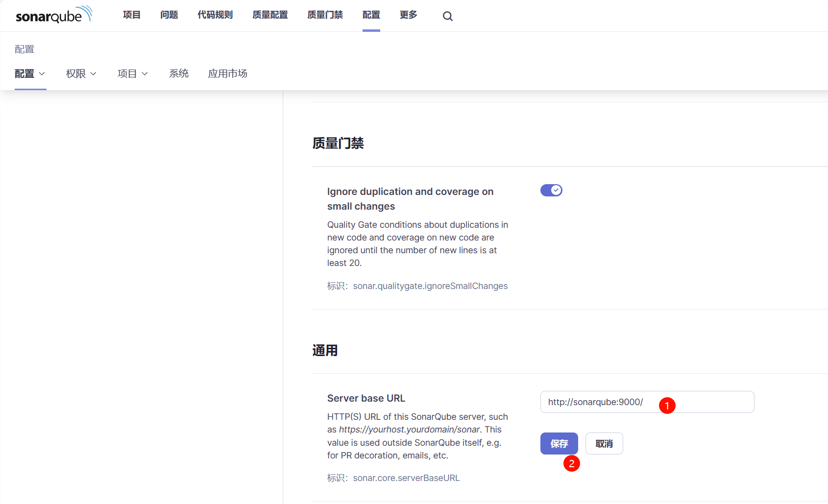Click 保存 to save server URL
This screenshot has height=504, width=828.
pos(559,444)
